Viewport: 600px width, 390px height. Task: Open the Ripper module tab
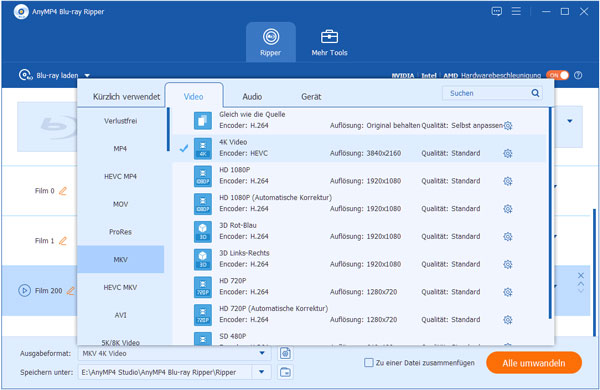271,42
